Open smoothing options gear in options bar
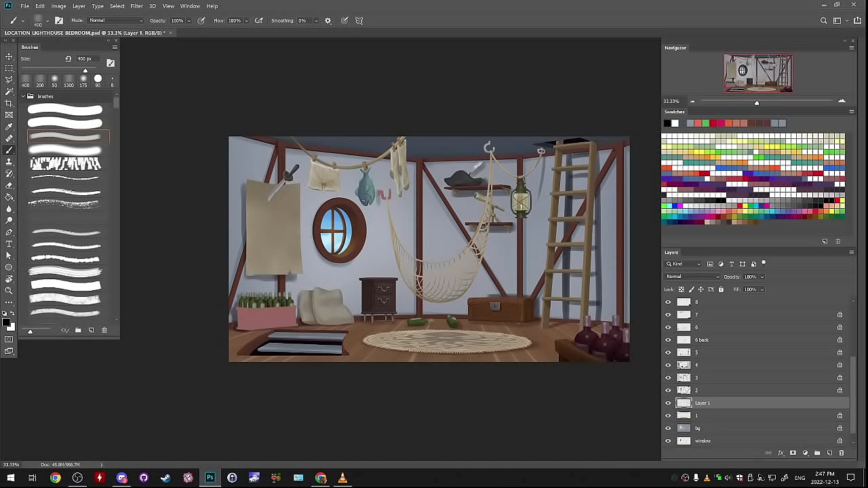This screenshot has width=868, height=488. click(328, 20)
